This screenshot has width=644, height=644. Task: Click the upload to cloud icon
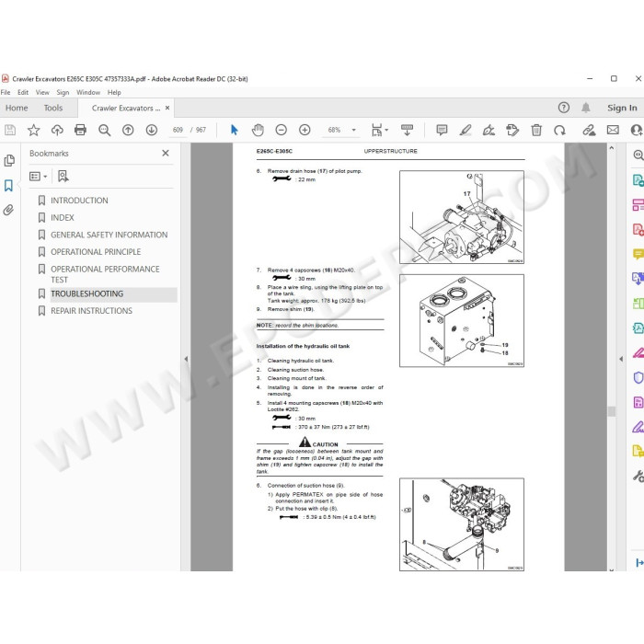tap(57, 131)
